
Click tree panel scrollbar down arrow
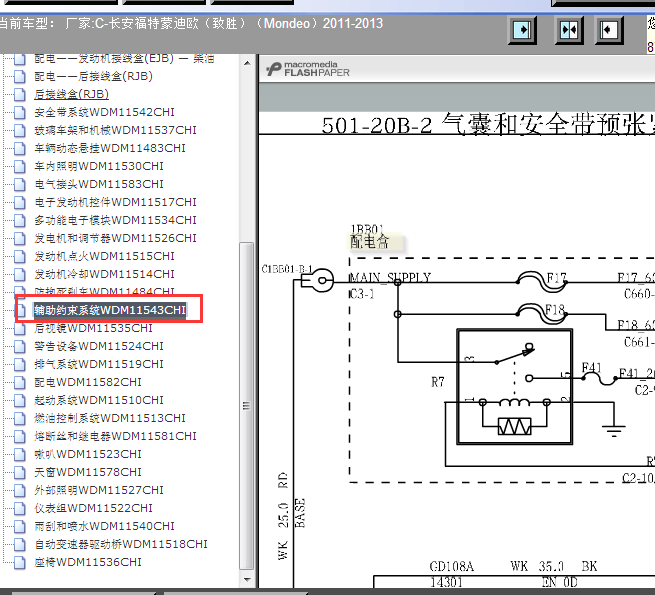pyautogui.click(x=247, y=580)
